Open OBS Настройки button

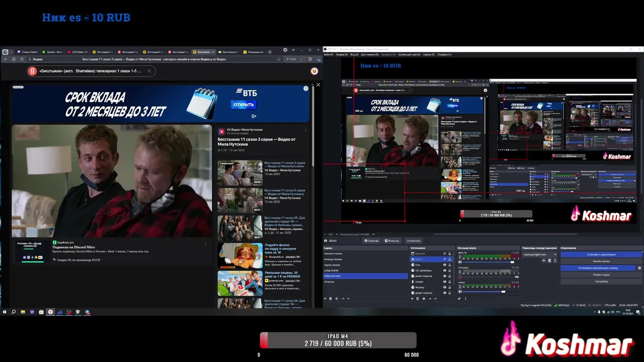(601, 282)
